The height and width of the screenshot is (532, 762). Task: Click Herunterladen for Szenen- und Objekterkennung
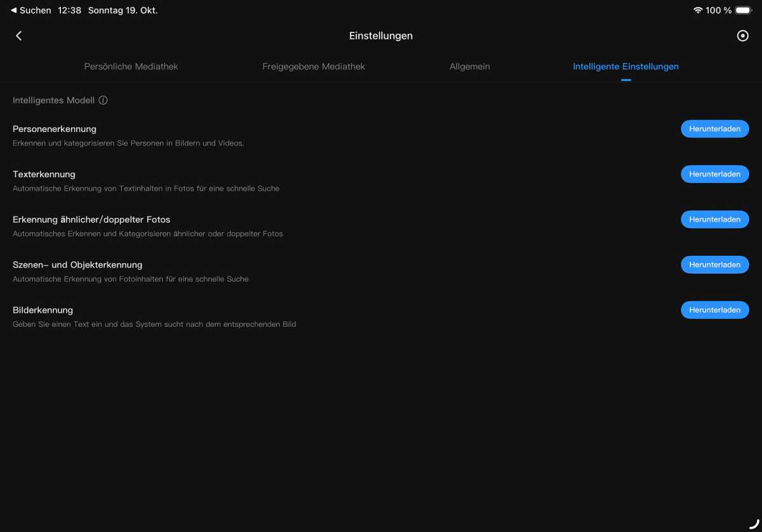[714, 265]
